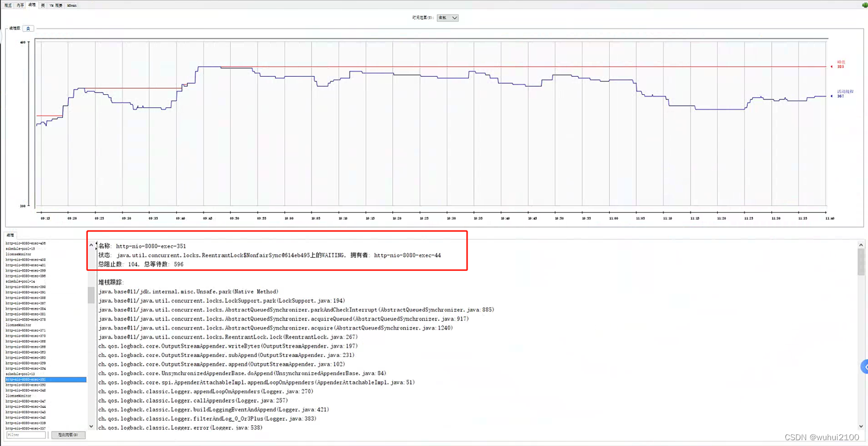Click stack trace panel scrollbar up arrow
The width and height of the screenshot is (868, 446).
[x=861, y=245]
